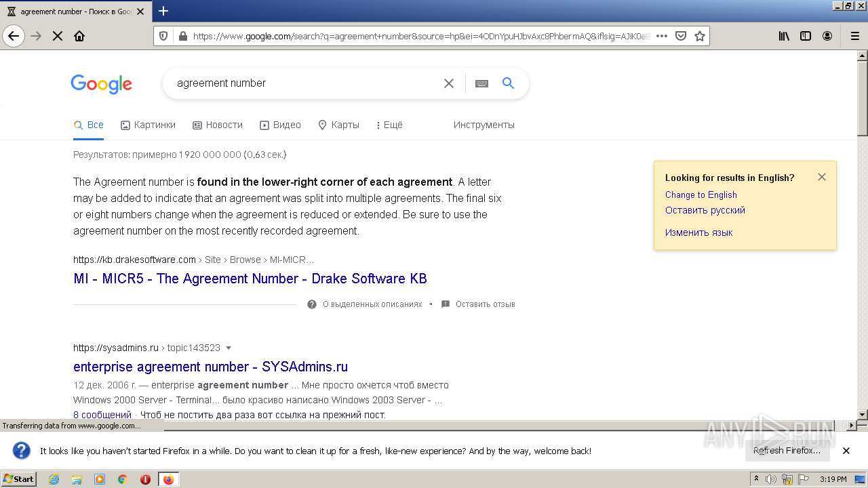Expand sysadmins.ru result options arrow
Screen dimensions: 868x488
point(229,348)
